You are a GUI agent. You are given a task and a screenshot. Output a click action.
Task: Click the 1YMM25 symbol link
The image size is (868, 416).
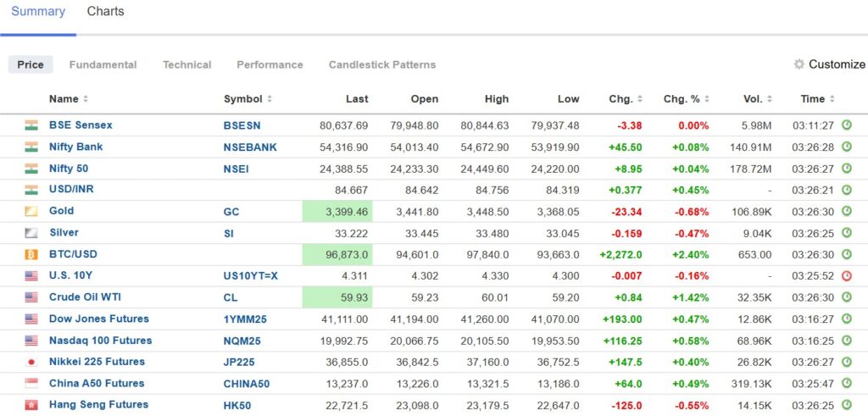[x=245, y=319]
